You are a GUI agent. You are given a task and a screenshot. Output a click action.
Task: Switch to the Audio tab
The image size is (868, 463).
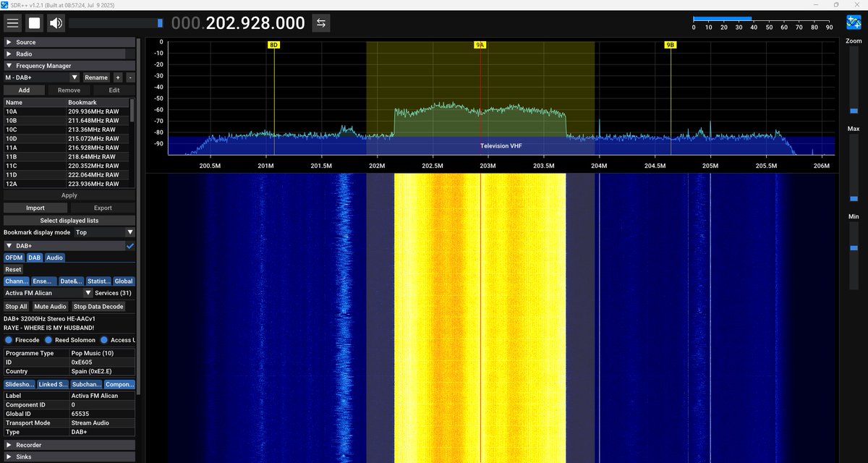pos(55,258)
